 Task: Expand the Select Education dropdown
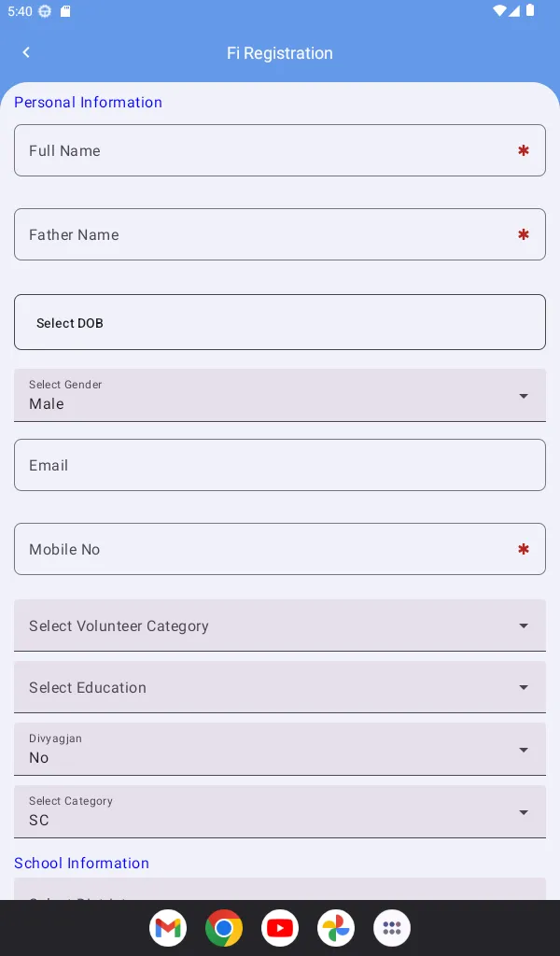coord(280,687)
